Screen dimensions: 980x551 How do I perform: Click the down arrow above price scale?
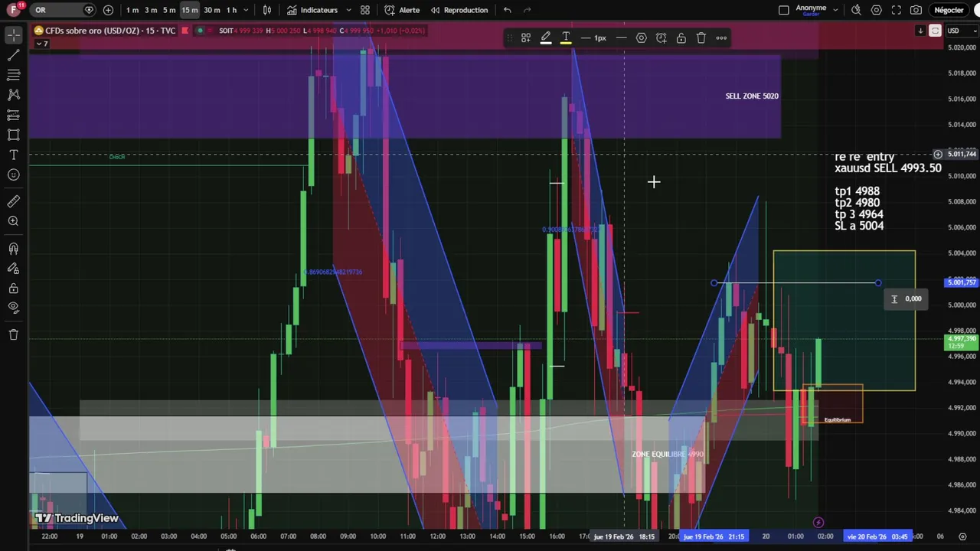pyautogui.click(x=920, y=31)
